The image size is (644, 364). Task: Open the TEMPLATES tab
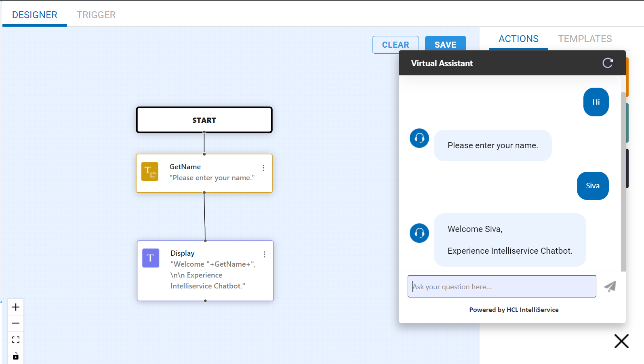(x=585, y=39)
